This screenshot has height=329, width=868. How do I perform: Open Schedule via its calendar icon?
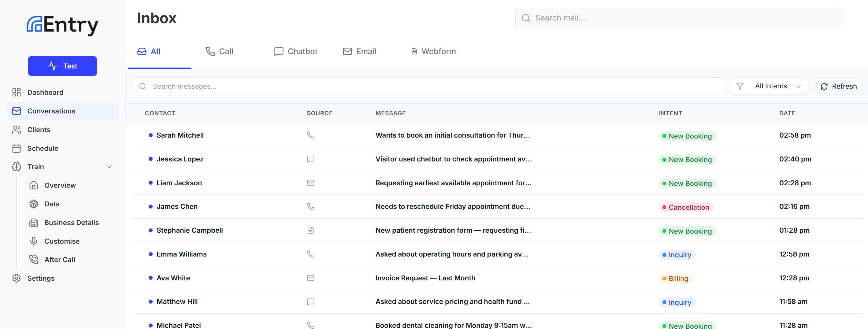click(x=16, y=148)
